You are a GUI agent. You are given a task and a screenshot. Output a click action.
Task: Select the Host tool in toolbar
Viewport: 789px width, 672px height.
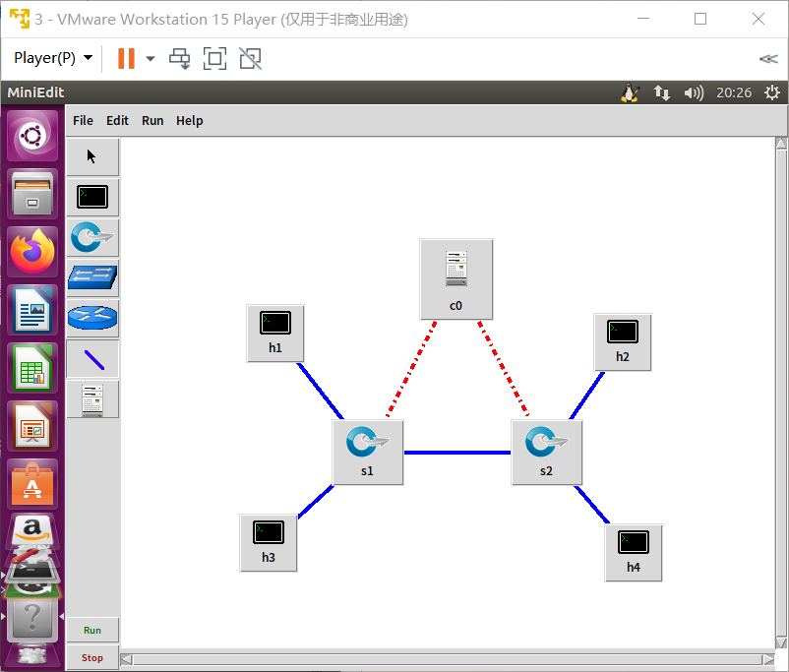[x=92, y=197]
